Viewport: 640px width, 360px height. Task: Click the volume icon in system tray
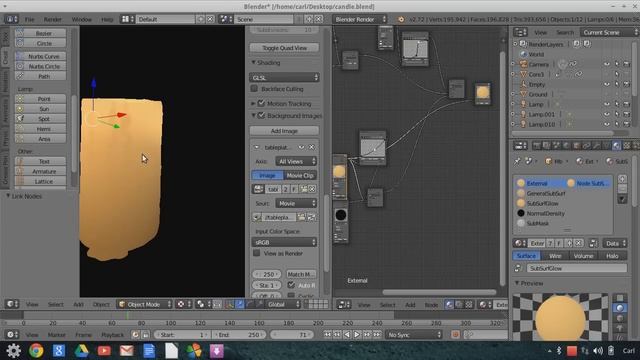coord(598,351)
